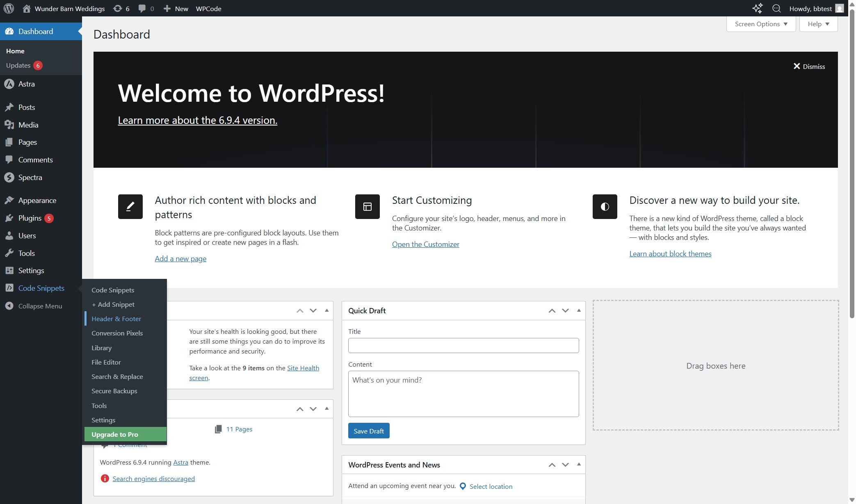Expand the Help dropdown
Viewport: 856px width, 504px height.
pyautogui.click(x=818, y=24)
